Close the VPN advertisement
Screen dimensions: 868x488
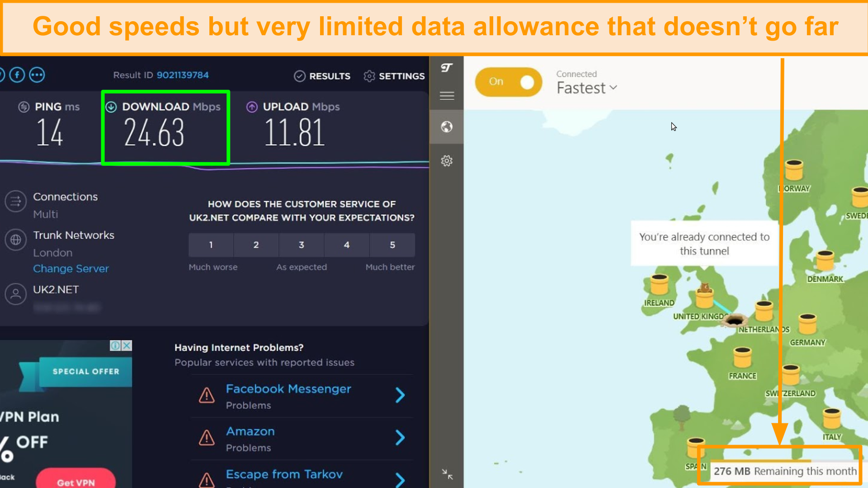(127, 346)
